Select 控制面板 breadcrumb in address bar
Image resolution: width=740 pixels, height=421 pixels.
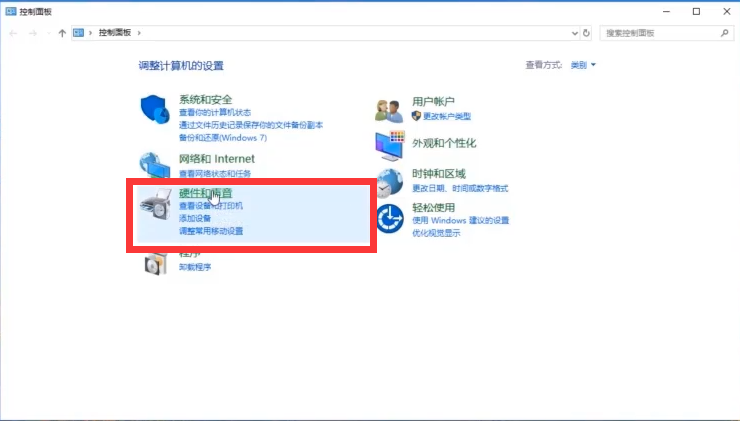pos(115,33)
